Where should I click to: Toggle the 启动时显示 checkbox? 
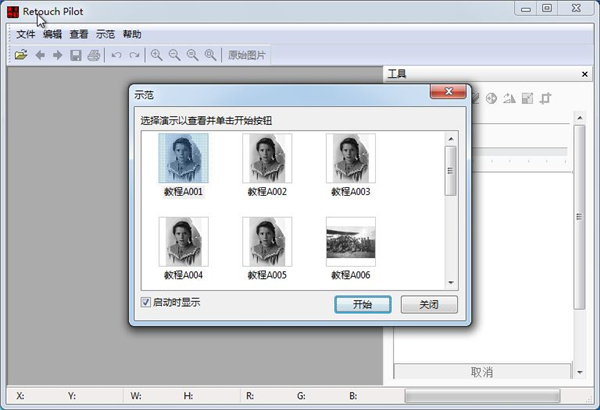[x=146, y=302]
